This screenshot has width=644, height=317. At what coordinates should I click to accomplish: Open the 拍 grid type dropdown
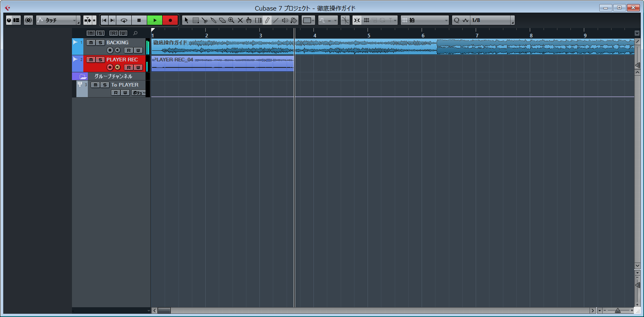(425, 20)
